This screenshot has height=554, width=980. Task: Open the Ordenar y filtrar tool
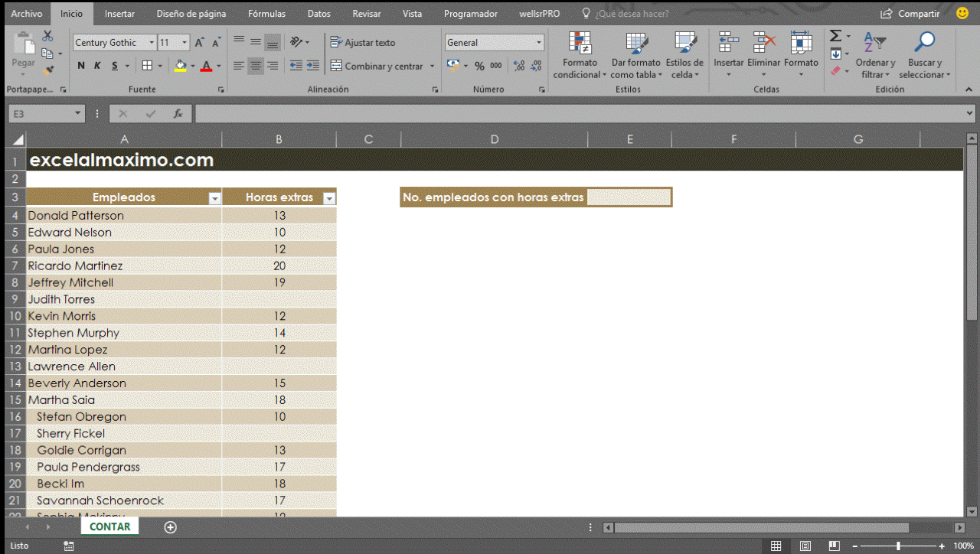[x=875, y=55]
